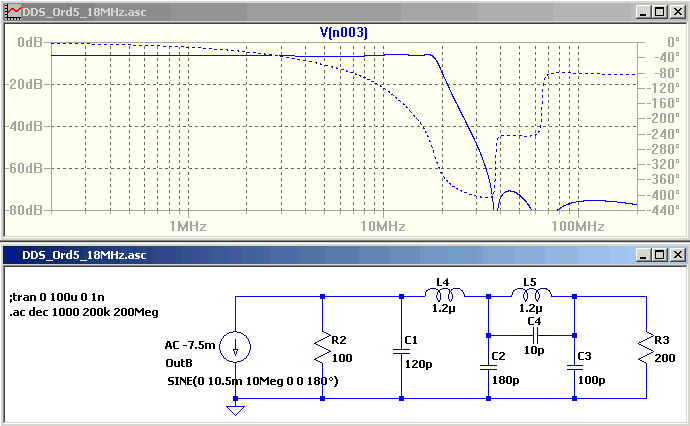Click the plot window waveform icon
The height and width of the screenshot is (426, 690).
(13, 12)
